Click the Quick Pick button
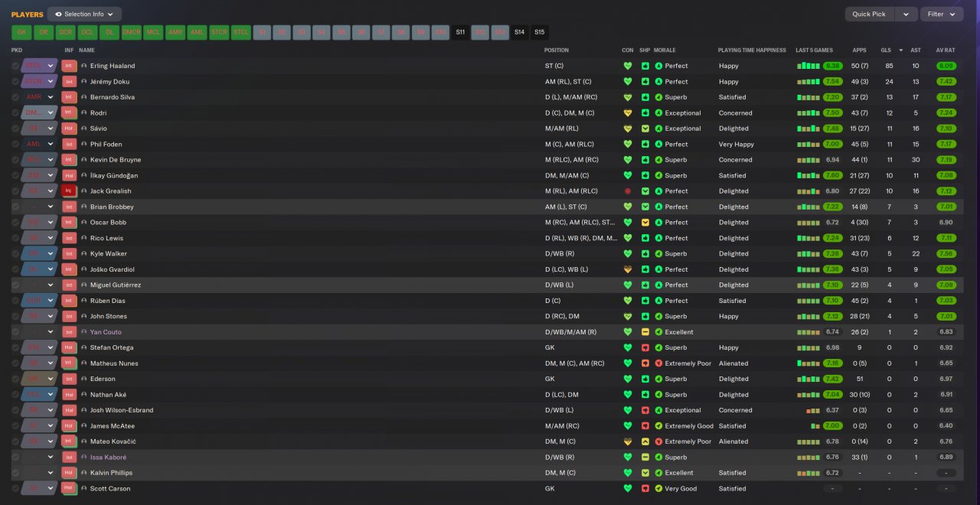The height and width of the screenshot is (505, 980). (x=869, y=14)
